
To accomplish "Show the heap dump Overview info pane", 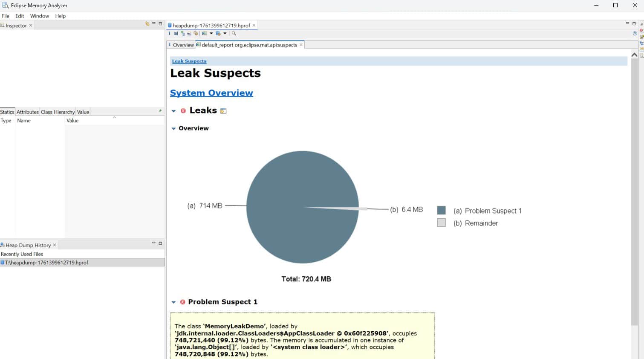I will tap(170, 33).
